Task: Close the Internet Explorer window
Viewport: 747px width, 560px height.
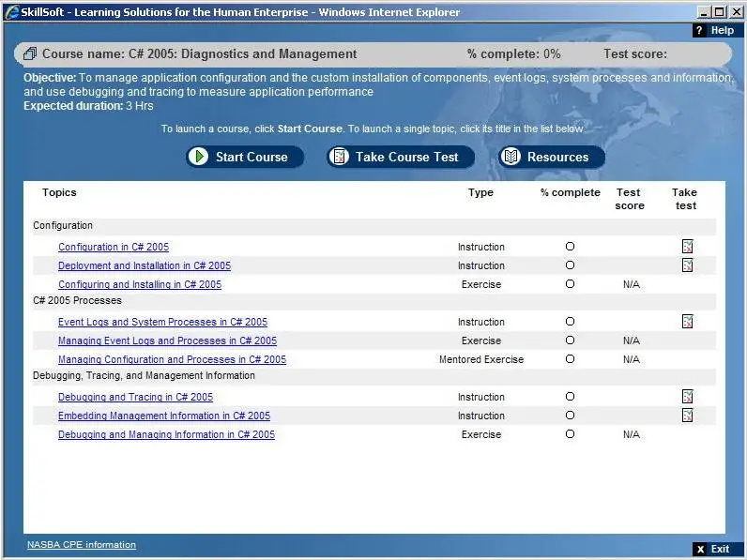Action: pyautogui.click(x=736, y=12)
